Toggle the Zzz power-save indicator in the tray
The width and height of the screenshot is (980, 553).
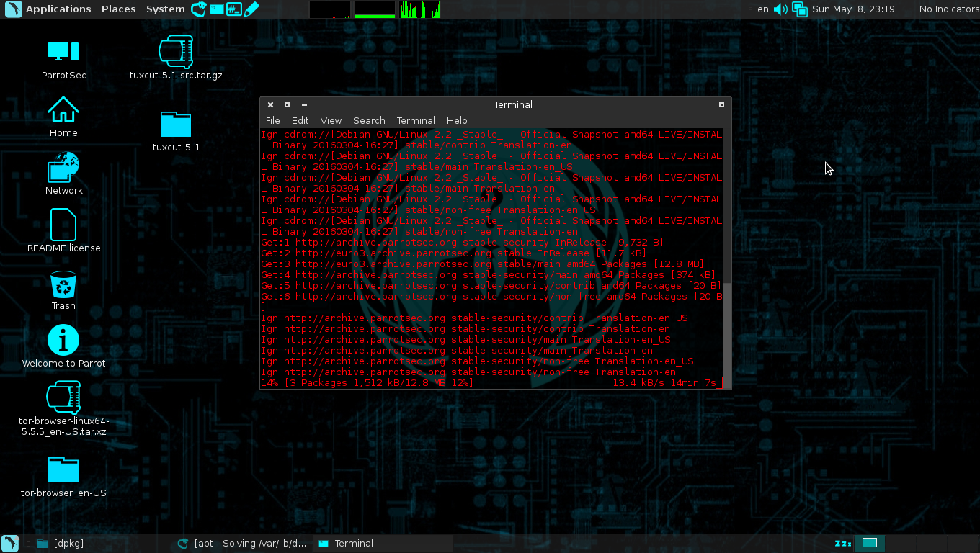[842, 544]
